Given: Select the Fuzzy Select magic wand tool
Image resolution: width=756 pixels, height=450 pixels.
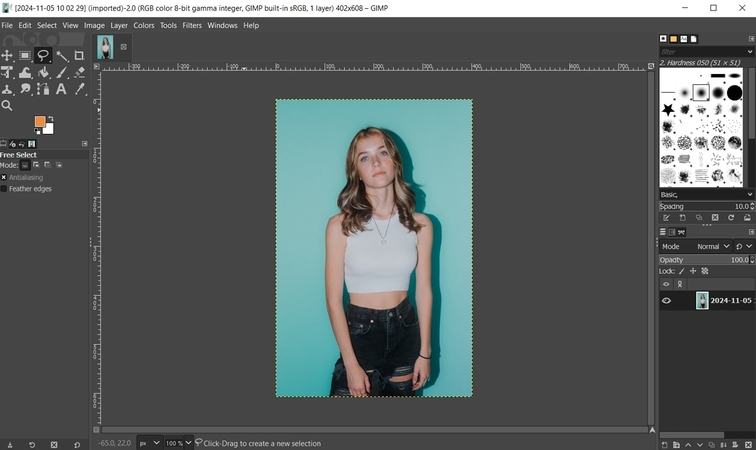Looking at the screenshot, I should (62, 55).
